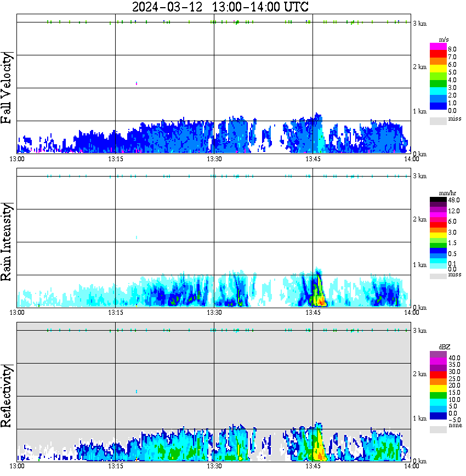Click the mm/hr unit label
The image size is (466, 476).
pos(447,194)
